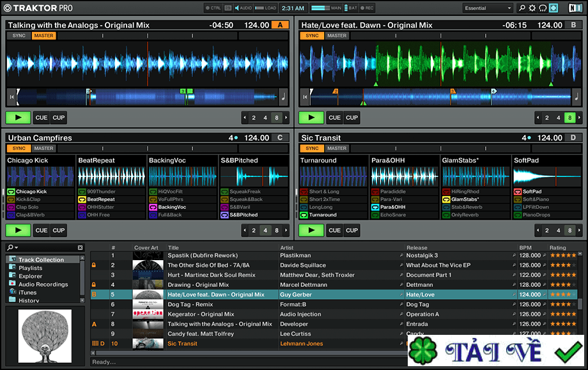The height and width of the screenshot is (370, 588).
Task: Click the magnifier search icon in header
Action: point(522,8)
